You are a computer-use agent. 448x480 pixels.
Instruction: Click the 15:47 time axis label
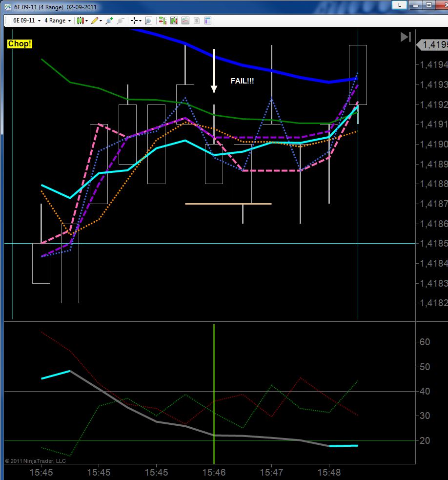(271, 472)
